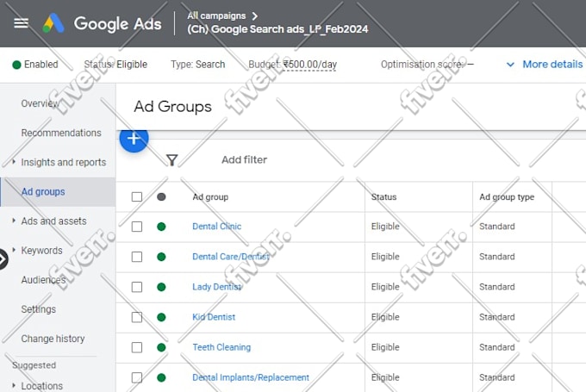Check the select-all ad groups checkbox
This screenshot has width=586, height=392.
click(x=137, y=196)
